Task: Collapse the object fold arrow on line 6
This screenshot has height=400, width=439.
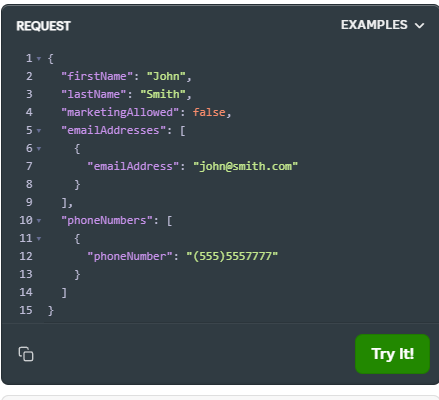Action: click(x=39, y=149)
